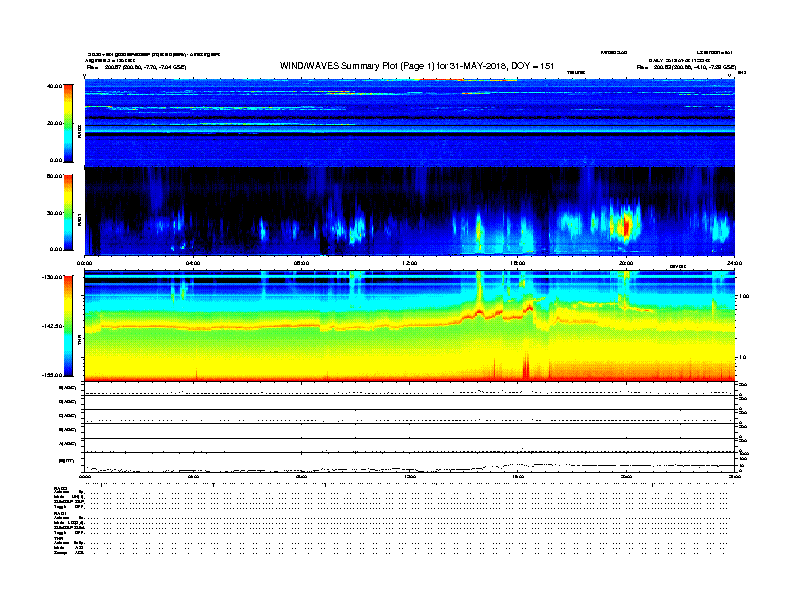Click the 20:00 tick label under RAD1 panel
The image size is (792, 612).
pos(626,263)
